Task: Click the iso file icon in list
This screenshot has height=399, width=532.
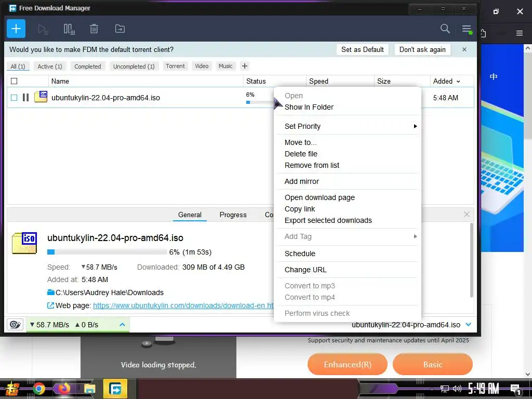Action: coord(41,97)
